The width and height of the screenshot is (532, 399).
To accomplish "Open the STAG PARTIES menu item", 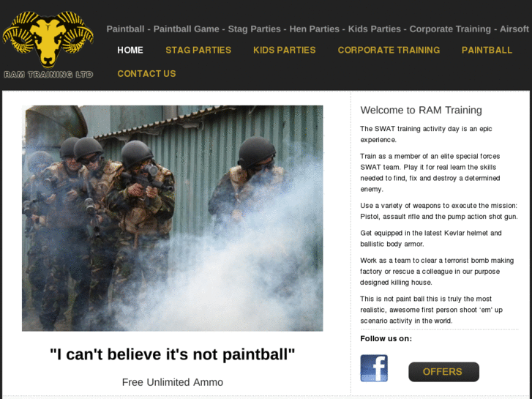I will (x=198, y=51).
